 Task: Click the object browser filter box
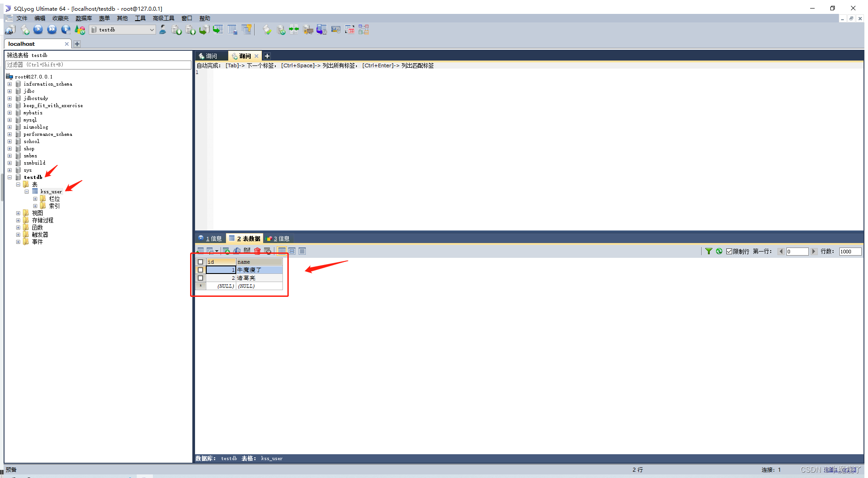coord(98,65)
